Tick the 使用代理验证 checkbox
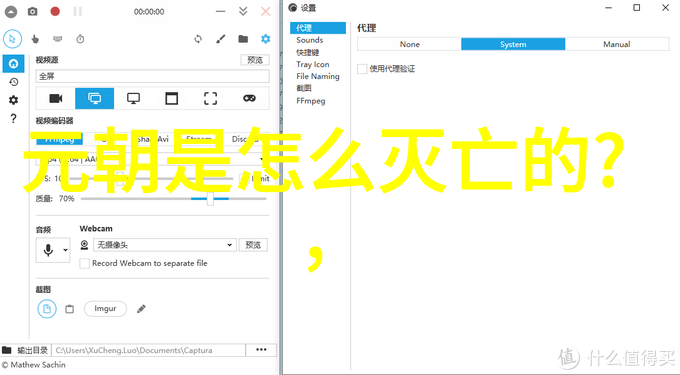Viewport: 680px width, 375px height. pos(362,68)
